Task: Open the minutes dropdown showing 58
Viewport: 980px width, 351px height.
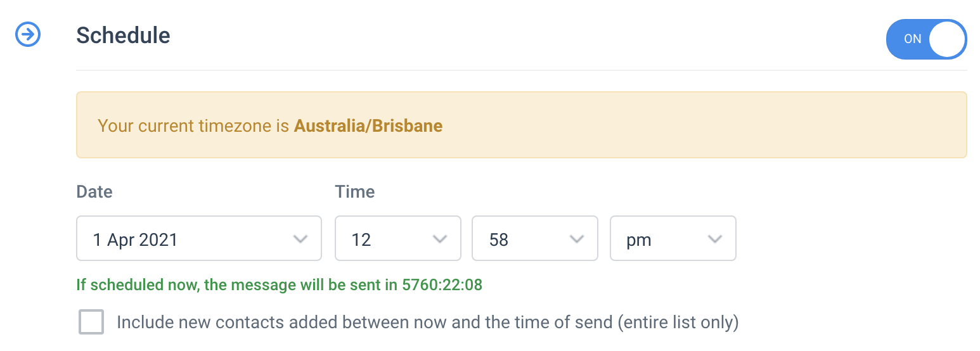Action: (535, 238)
